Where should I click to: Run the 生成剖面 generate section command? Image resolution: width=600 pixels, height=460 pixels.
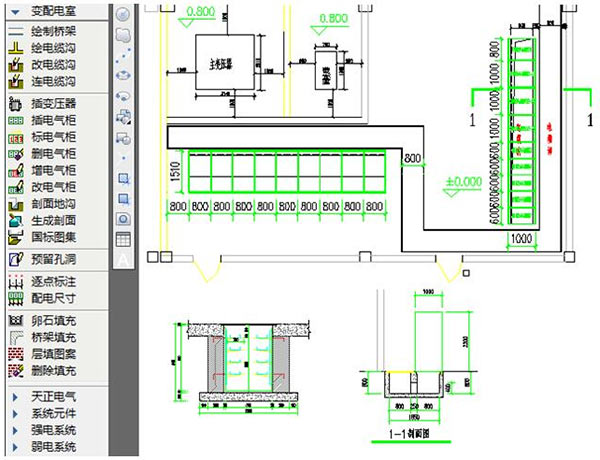point(42,220)
